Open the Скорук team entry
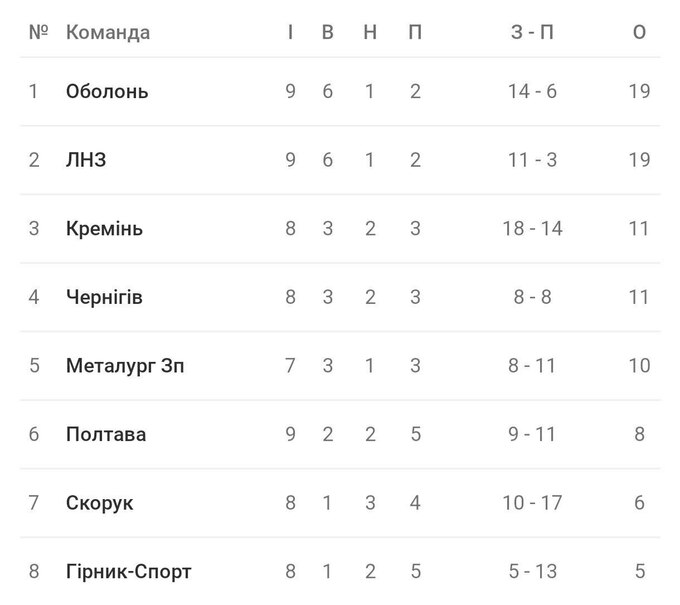The image size is (680, 605). click(99, 503)
